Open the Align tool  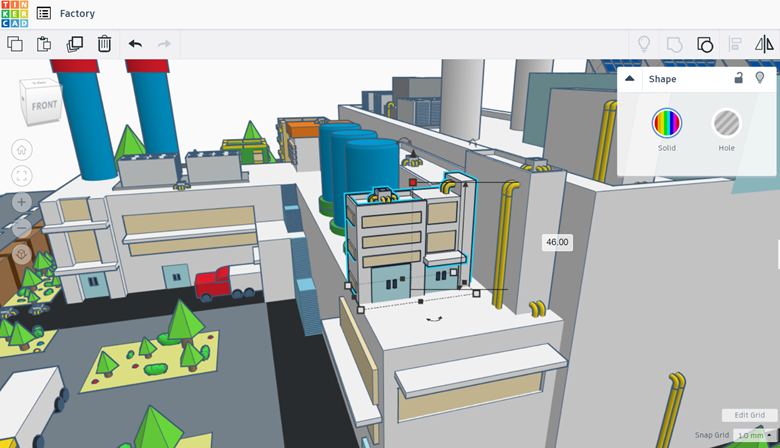[x=735, y=44]
